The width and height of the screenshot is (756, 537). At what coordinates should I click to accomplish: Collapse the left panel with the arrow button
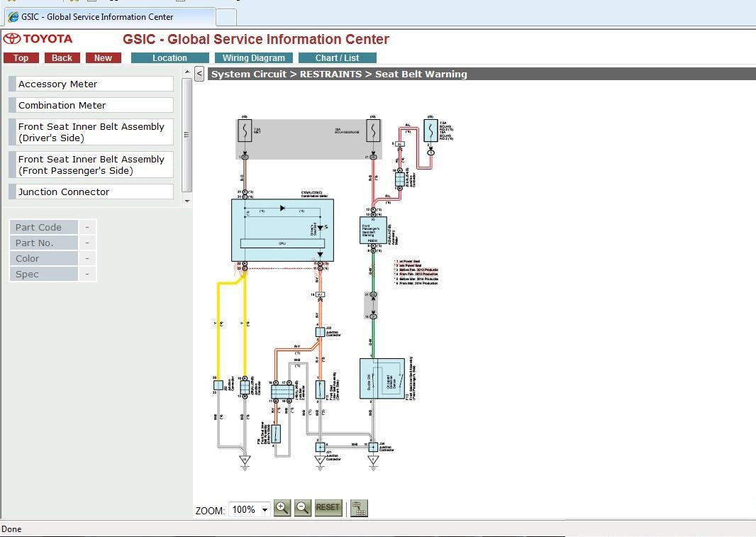tap(199, 73)
